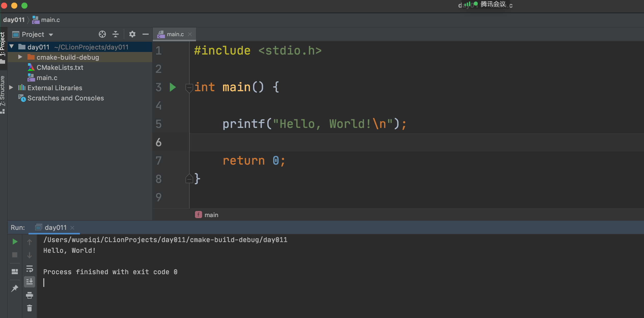Open CMakeLists.txt in the project tree
Viewport: 644px width, 318px height.
[60, 68]
